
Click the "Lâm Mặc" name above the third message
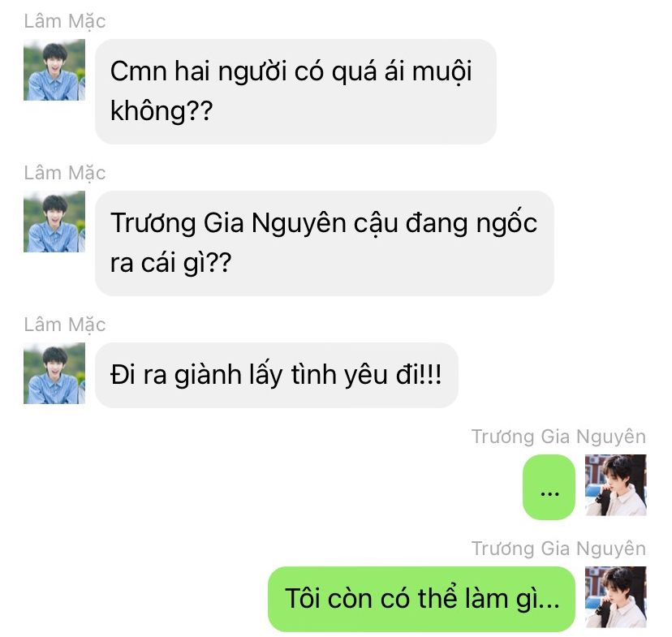(x=65, y=325)
